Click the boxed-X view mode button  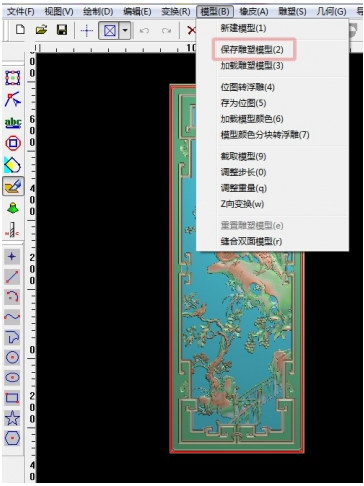[110, 31]
